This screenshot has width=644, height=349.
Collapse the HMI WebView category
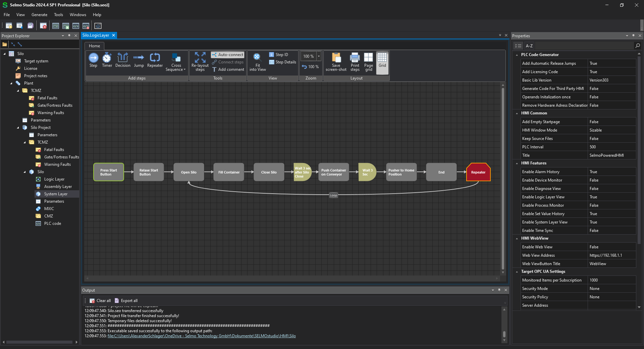517,238
